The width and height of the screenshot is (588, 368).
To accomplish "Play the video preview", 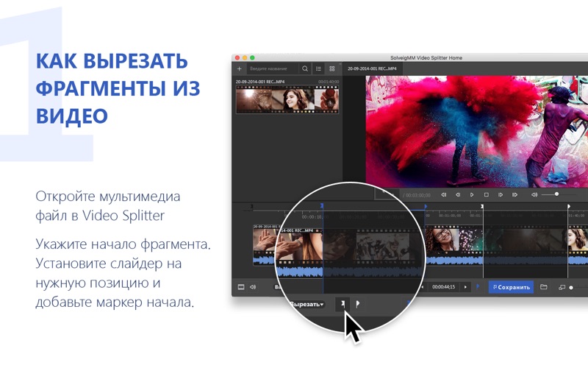I will point(472,195).
